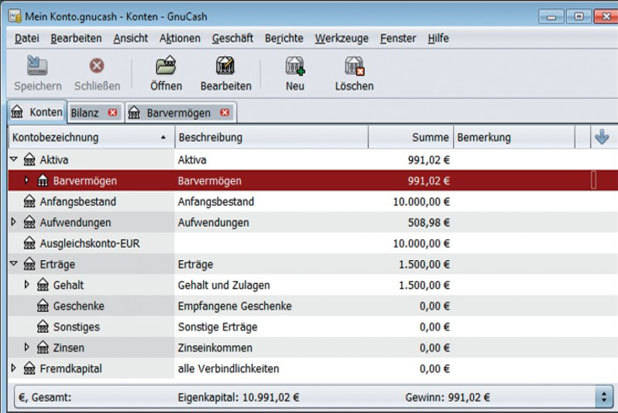Click the Schließen toolbar icon
618x413 pixels.
point(97,65)
